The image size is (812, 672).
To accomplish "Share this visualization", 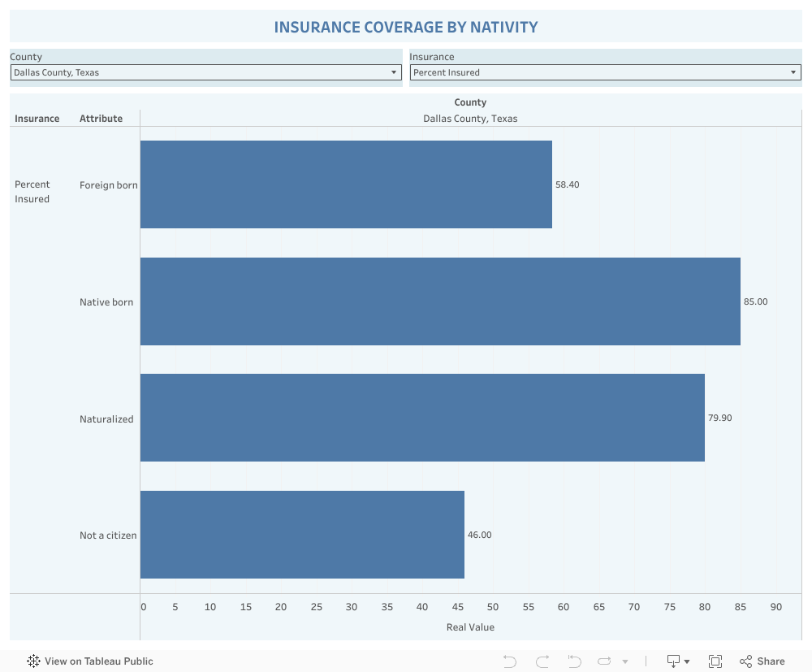I will click(762, 661).
